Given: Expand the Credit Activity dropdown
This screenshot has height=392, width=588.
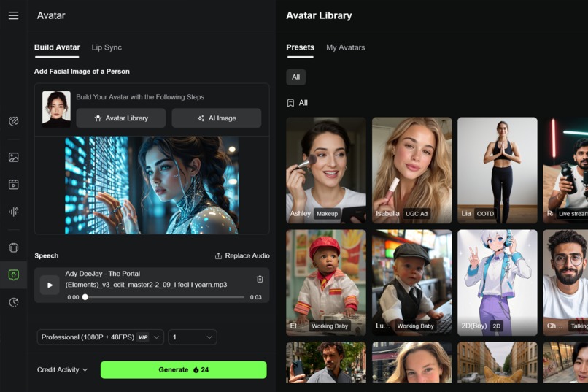Looking at the screenshot, I should tap(62, 370).
